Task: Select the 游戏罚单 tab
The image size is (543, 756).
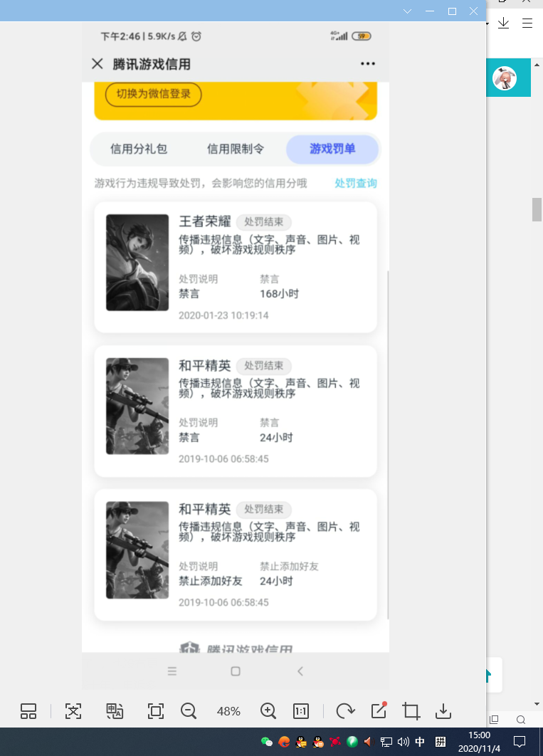Action: (332, 149)
